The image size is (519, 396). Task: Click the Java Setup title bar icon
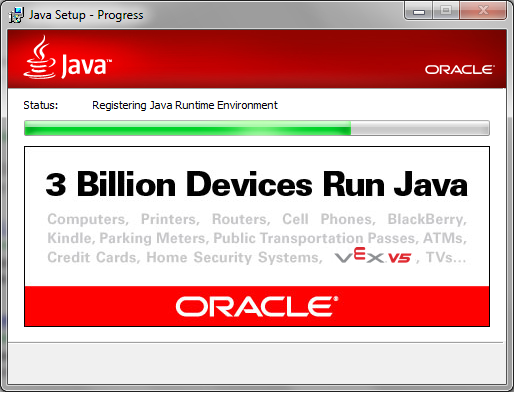pyautogui.click(x=16, y=15)
